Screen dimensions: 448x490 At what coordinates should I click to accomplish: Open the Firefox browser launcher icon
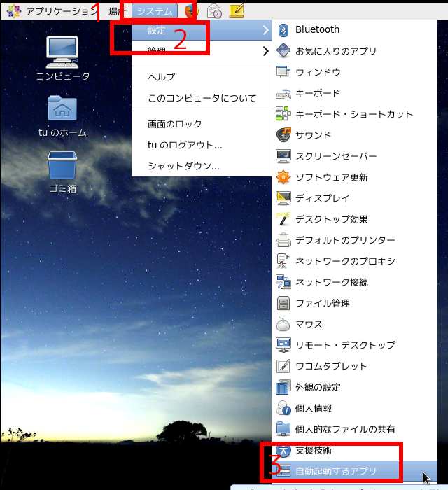191,10
